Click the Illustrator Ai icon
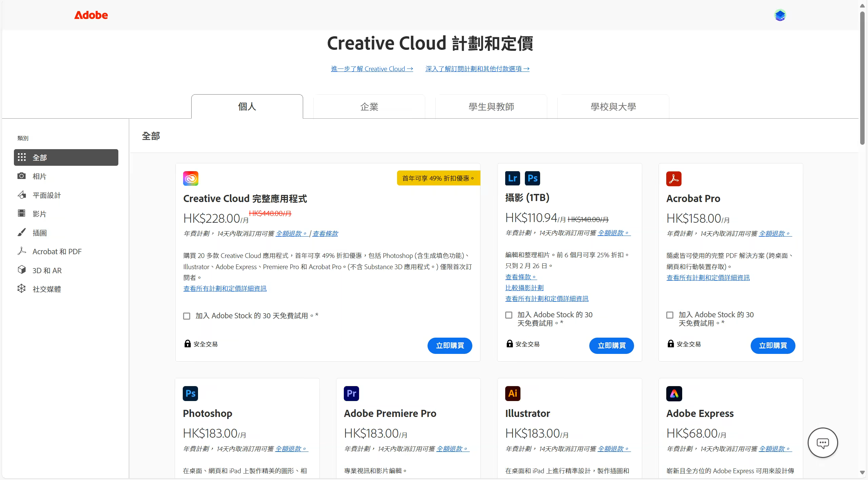The image size is (868, 480). coord(513,394)
